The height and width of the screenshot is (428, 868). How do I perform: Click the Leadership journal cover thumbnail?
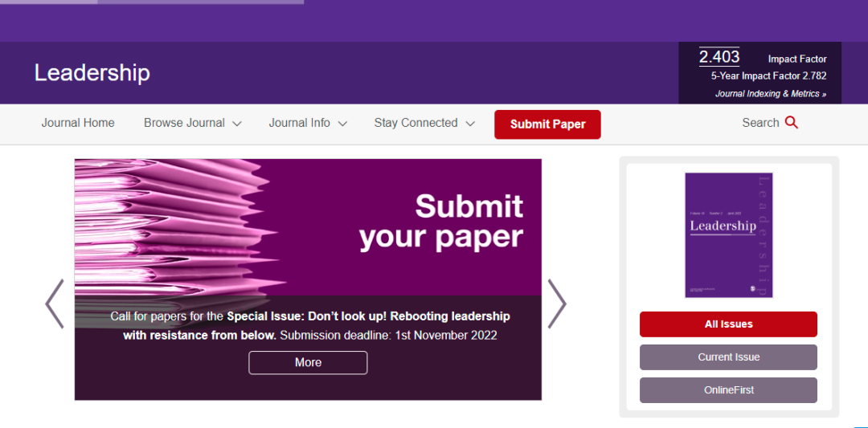point(728,234)
